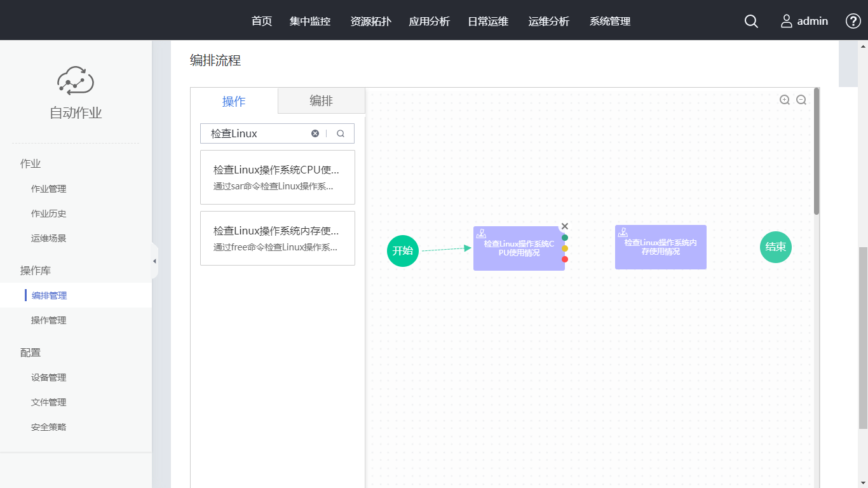Click the zoom out magnifier on canvas
Image resolution: width=868 pixels, height=488 pixels.
coord(801,100)
